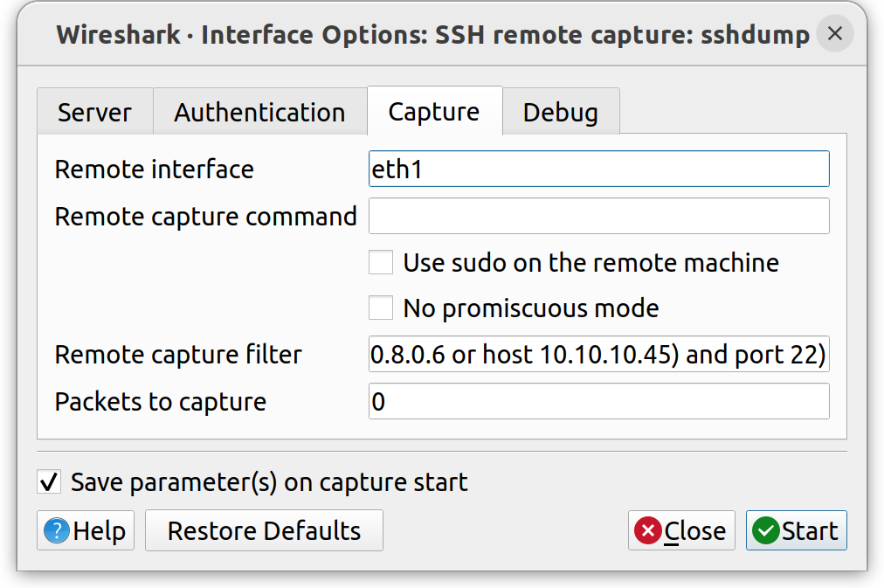Click the Remote capture command label

click(x=205, y=216)
